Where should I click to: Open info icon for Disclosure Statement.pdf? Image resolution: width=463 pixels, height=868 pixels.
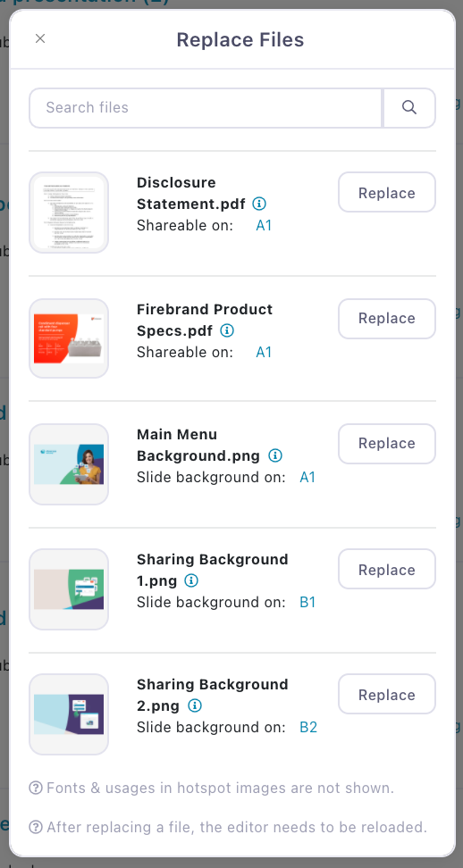pyautogui.click(x=258, y=204)
